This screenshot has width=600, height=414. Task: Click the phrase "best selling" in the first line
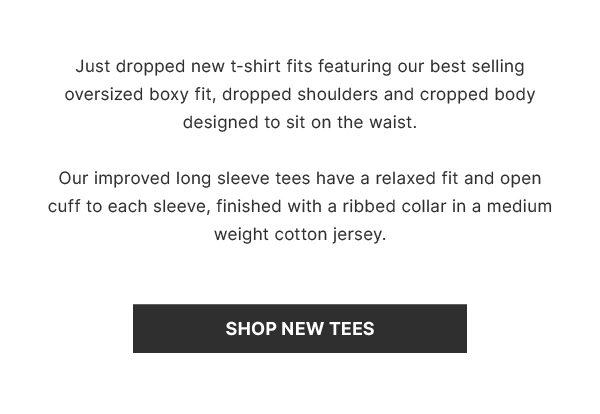(x=477, y=66)
